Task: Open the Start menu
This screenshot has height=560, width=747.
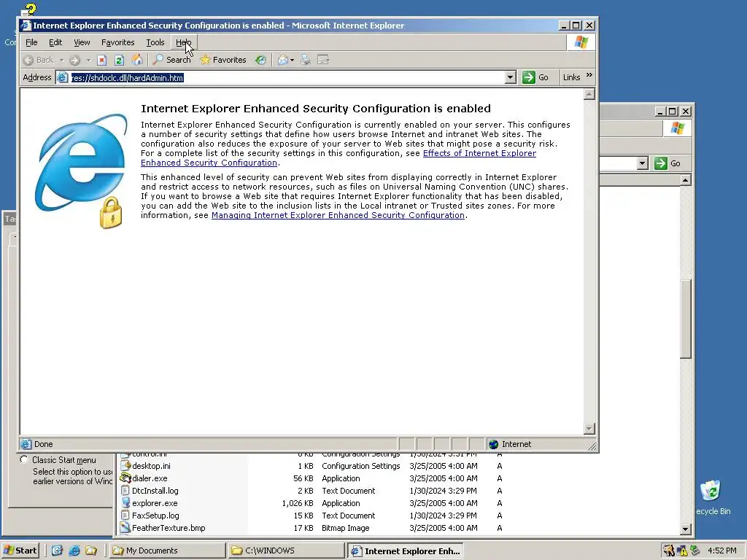Action: 20,551
